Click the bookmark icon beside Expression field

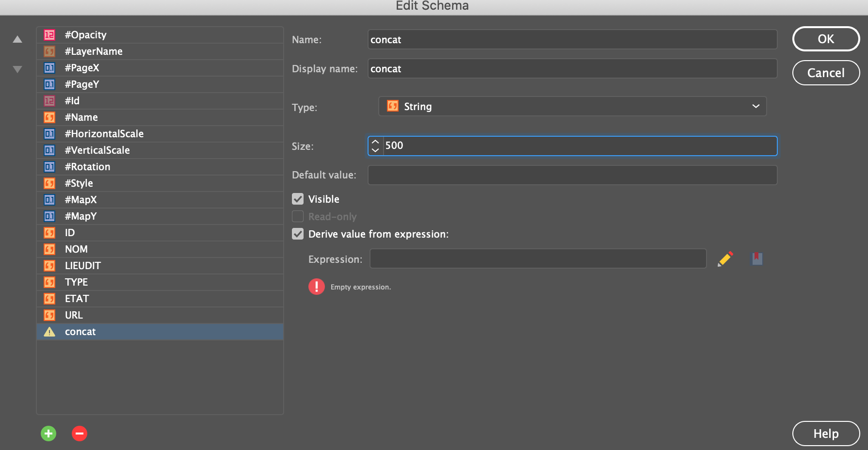[x=756, y=259]
